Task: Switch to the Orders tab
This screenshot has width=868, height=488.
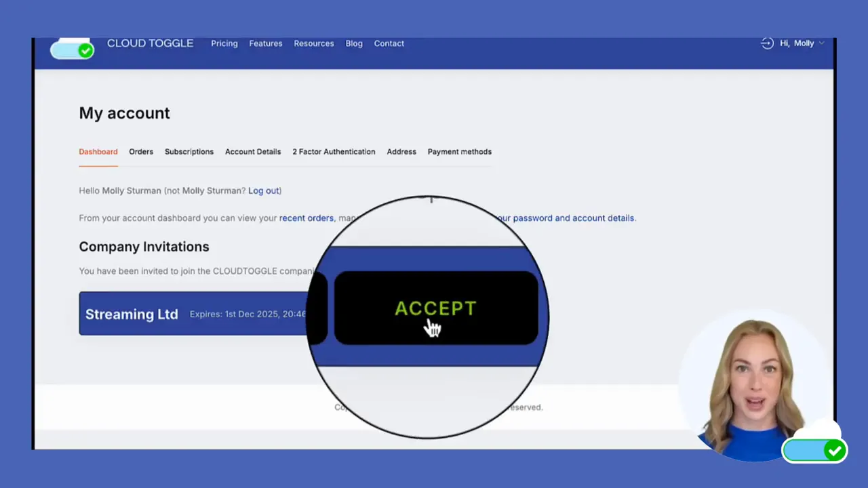Action: tap(140, 151)
